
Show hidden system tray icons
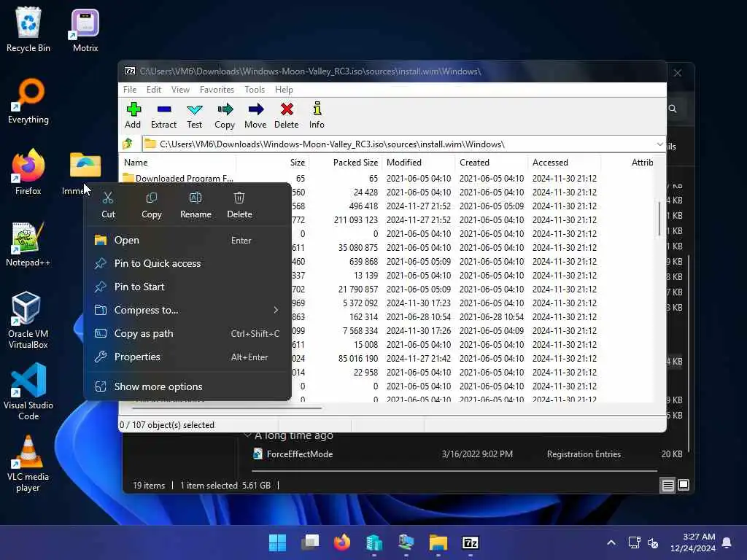(x=611, y=542)
